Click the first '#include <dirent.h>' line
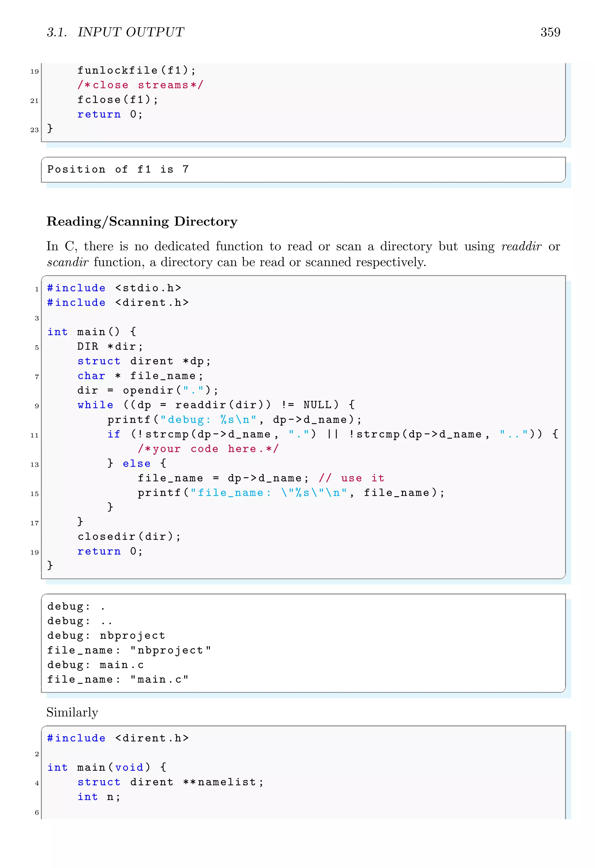 tap(118, 302)
